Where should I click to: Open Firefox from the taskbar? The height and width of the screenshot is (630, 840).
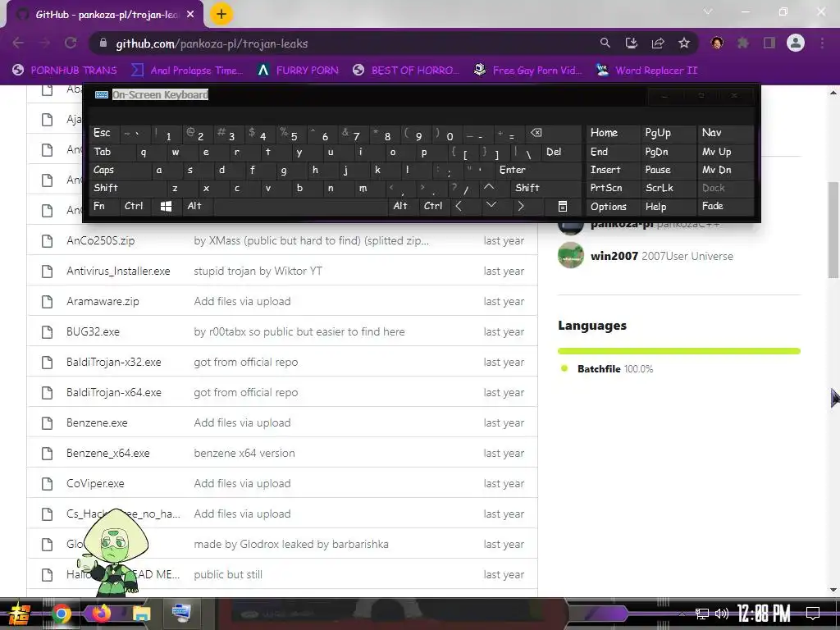(x=101, y=614)
